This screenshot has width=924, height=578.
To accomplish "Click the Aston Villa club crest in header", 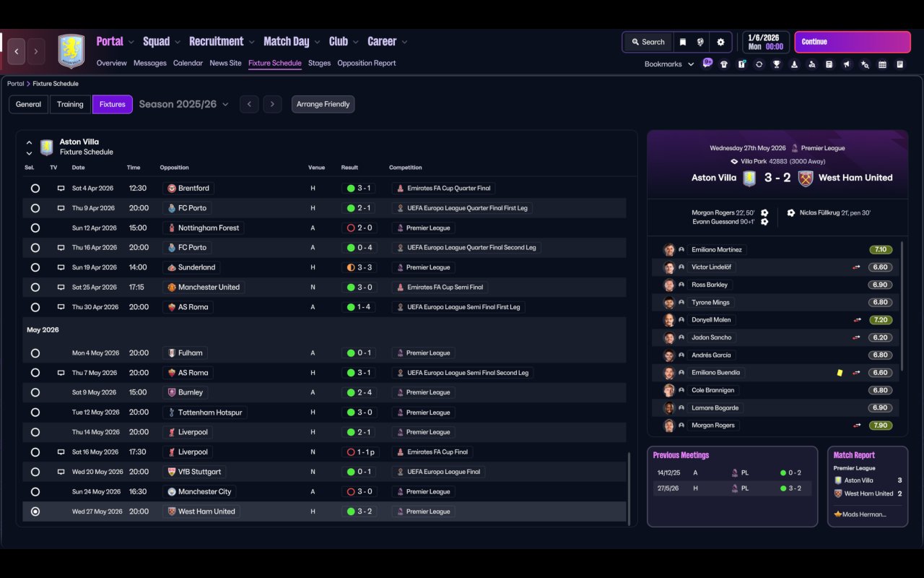I will click(71, 51).
